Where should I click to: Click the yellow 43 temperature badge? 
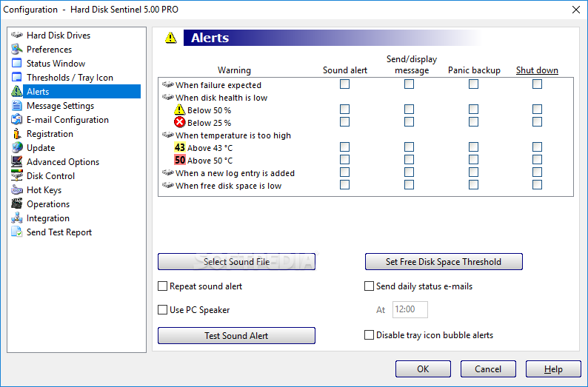180,147
